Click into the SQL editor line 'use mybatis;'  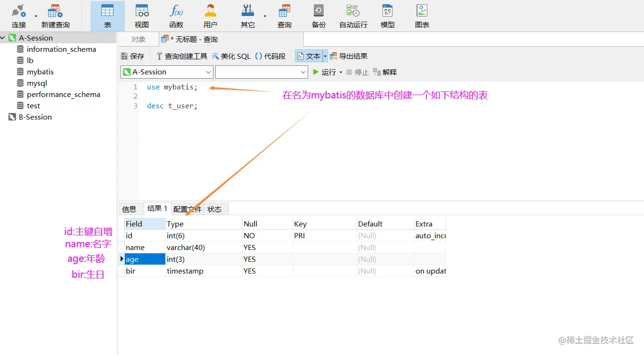click(x=172, y=87)
